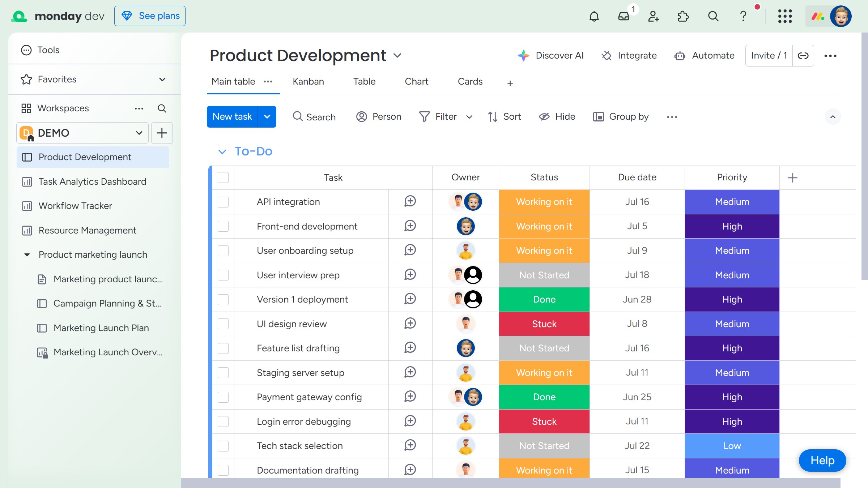Open Main table view options dots

(268, 82)
